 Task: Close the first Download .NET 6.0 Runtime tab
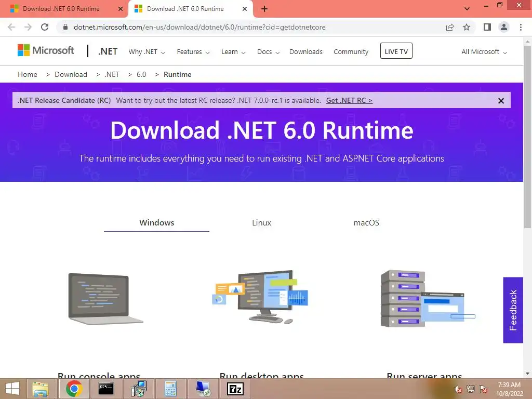click(x=121, y=9)
